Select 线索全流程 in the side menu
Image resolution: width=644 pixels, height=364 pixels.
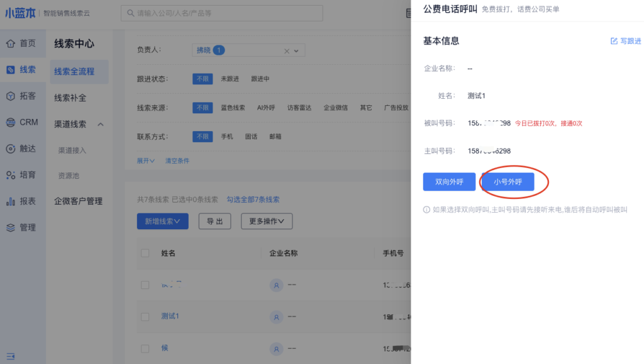[74, 72]
